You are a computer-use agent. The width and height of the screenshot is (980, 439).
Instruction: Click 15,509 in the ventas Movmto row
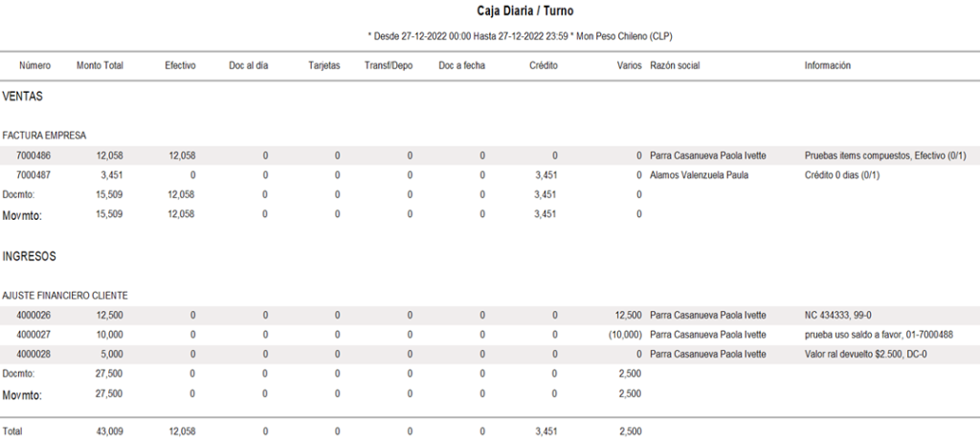tap(109, 214)
